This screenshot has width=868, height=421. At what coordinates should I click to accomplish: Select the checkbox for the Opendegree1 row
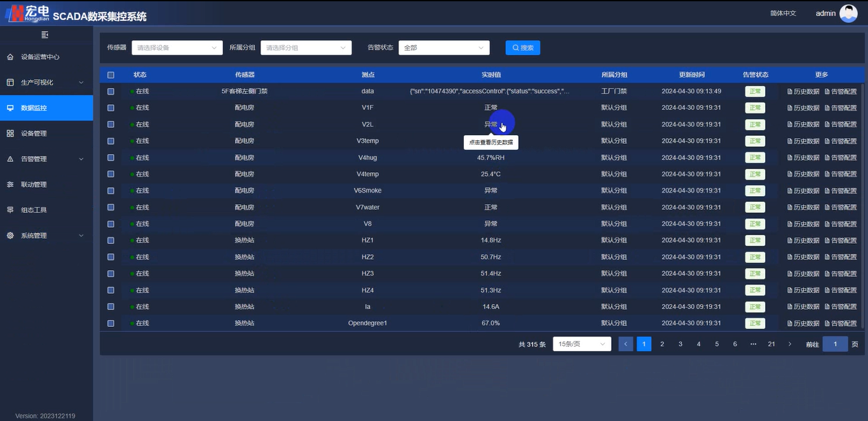tap(111, 323)
